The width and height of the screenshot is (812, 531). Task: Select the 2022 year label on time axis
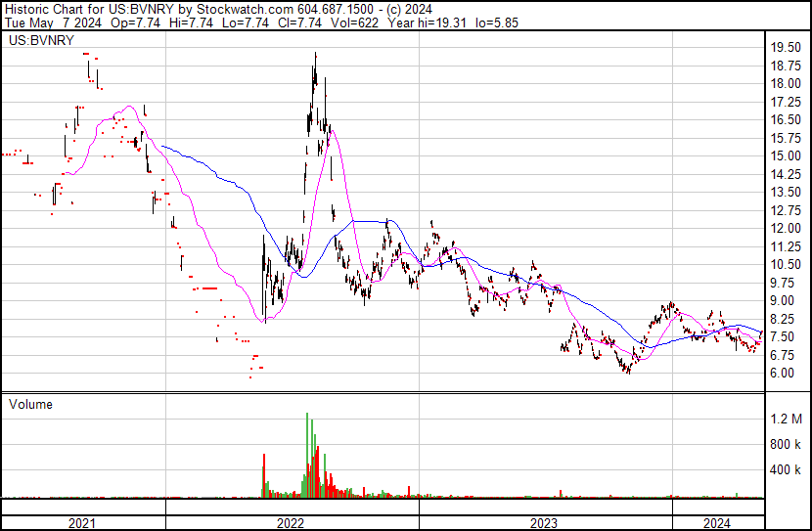coord(291,522)
